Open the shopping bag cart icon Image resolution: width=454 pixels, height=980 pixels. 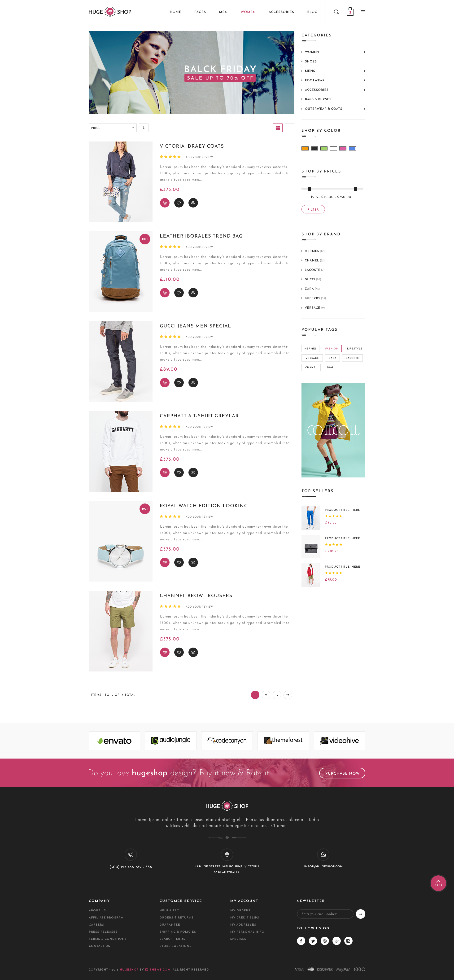350,12
